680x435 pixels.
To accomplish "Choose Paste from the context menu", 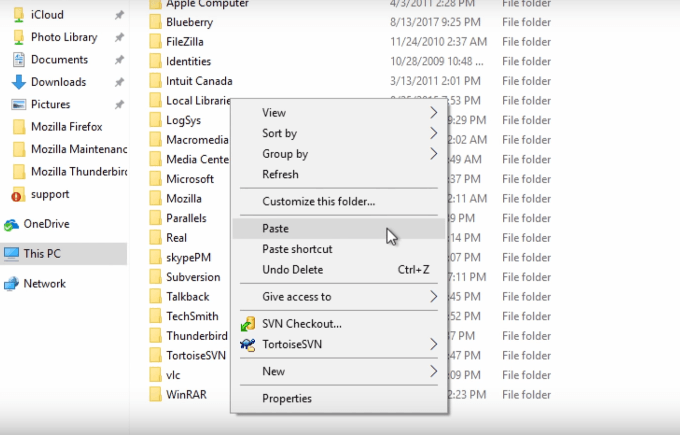I will [x=338, y=229].
